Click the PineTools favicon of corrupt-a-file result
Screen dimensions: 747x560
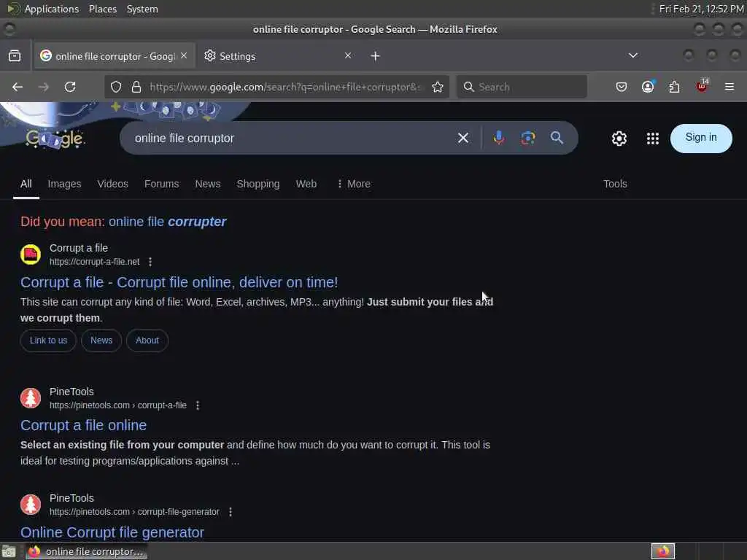click(x=31, y=398)
